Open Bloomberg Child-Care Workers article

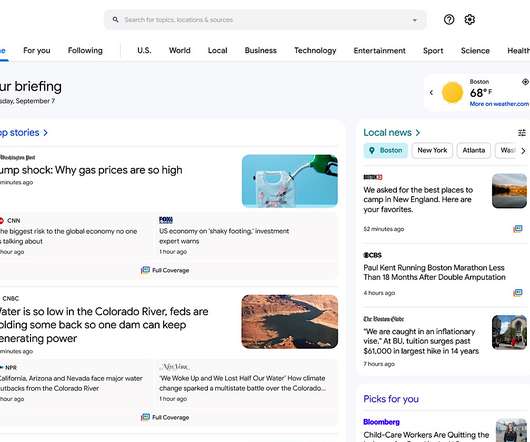[x=426, y=436]
